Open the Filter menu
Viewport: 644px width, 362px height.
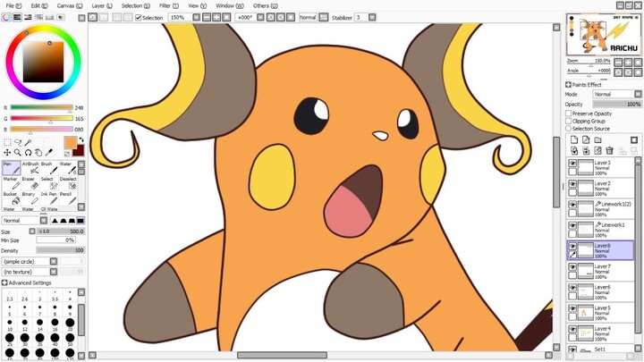(169, 5)
